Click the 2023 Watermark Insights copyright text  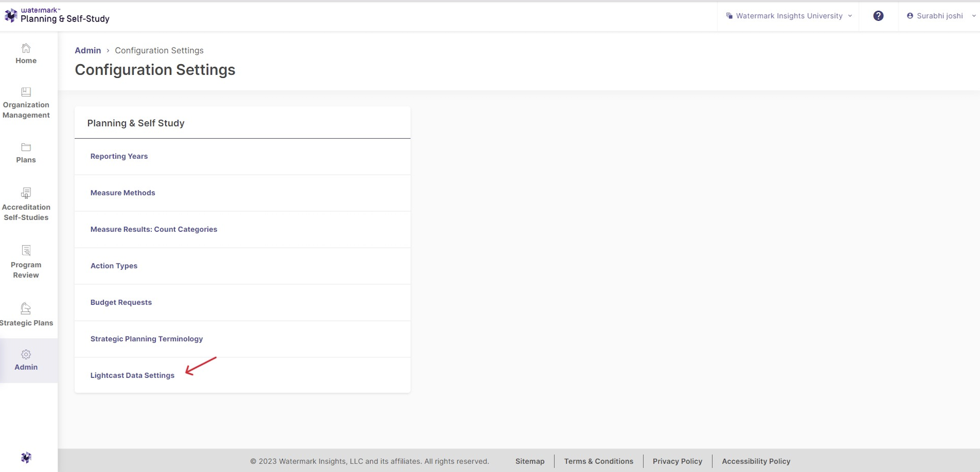(369, 461)
